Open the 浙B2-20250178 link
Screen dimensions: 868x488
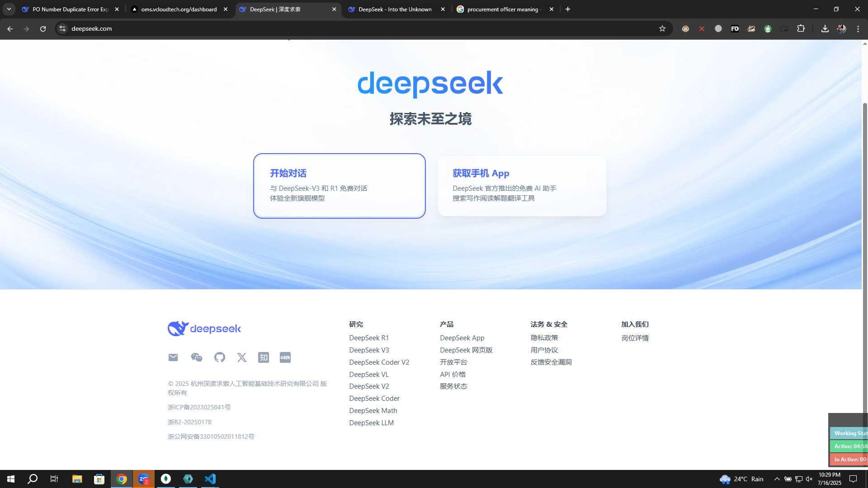point(189,422)
